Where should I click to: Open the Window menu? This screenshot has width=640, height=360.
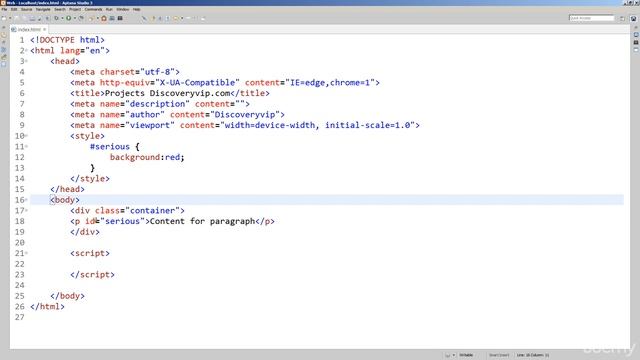point(123,9)
